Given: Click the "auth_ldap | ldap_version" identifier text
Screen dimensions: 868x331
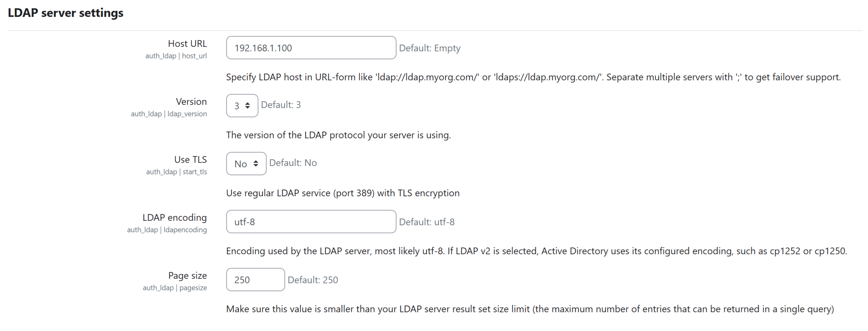Looking at the screenshot, I should point(169,114).
